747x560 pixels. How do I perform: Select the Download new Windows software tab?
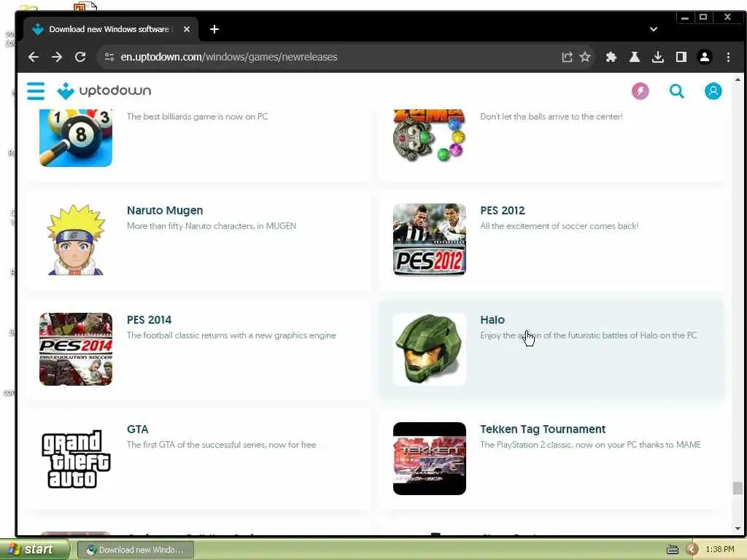(111, 29)
